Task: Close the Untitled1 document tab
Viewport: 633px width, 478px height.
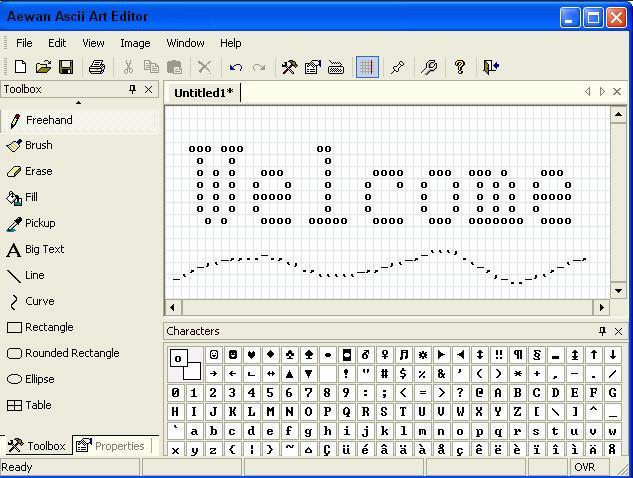Action: click(617, 92)
